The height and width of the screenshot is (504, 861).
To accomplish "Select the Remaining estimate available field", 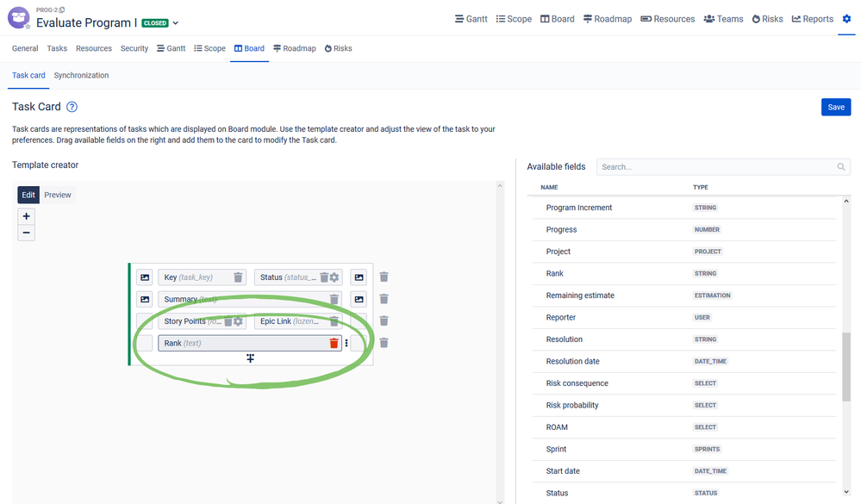I will (684, 296).
